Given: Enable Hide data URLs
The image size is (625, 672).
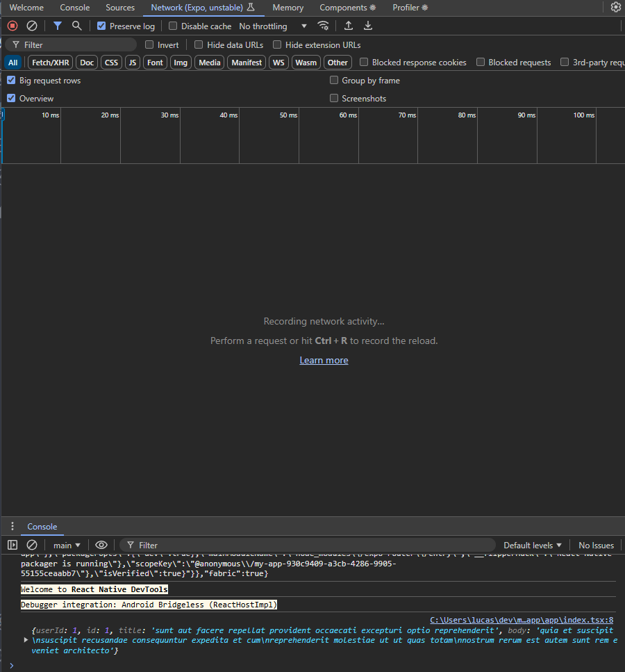Looking at the screenshot, I should tap(199, 44).
